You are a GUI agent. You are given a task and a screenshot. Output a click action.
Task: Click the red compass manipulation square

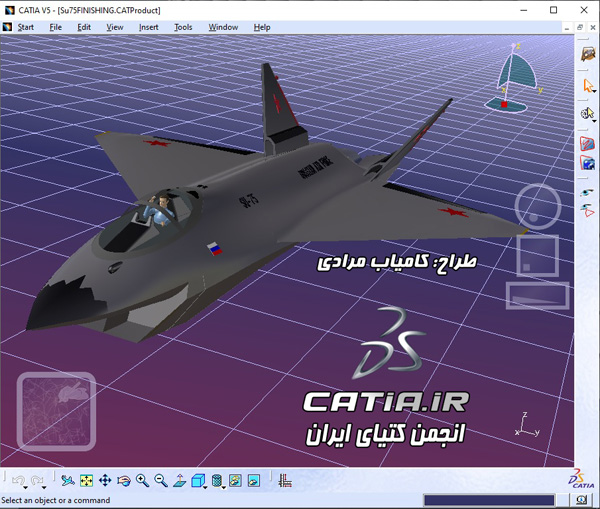click(504, 104)
